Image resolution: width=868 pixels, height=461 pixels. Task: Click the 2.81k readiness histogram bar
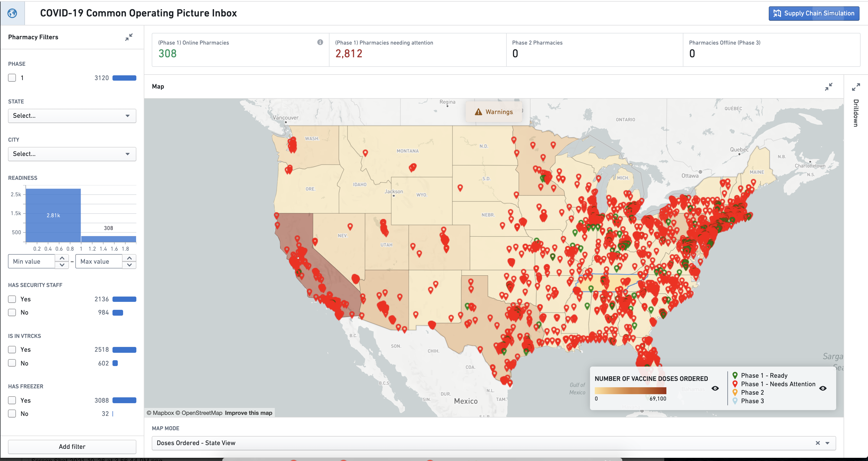(53, 215)
